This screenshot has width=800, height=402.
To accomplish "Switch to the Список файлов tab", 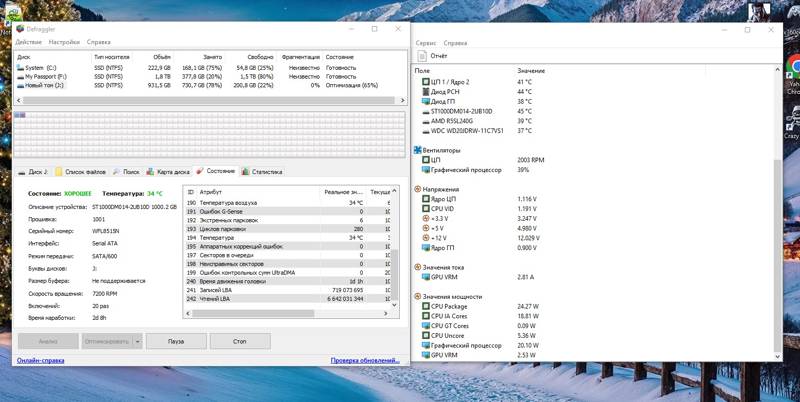I will (82, 172).
